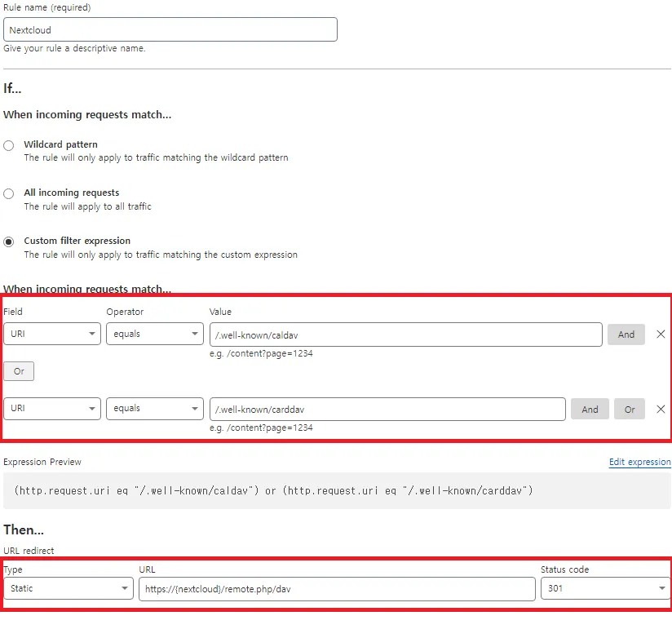The height and width of the screenshot is (638, 672).
Task: Click the Nextcloud rule name field
Action: (x=170, y=29)
